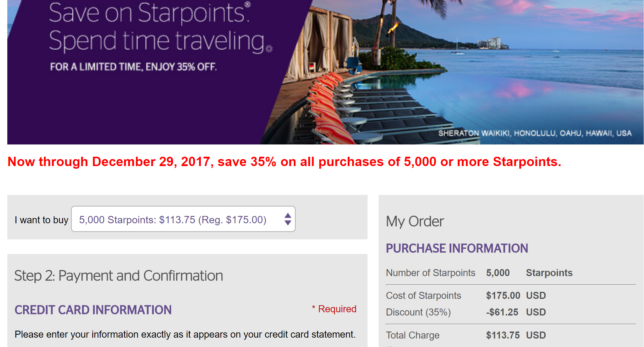Click the 'Save on Starpoints' banner headline

[149, 13]
